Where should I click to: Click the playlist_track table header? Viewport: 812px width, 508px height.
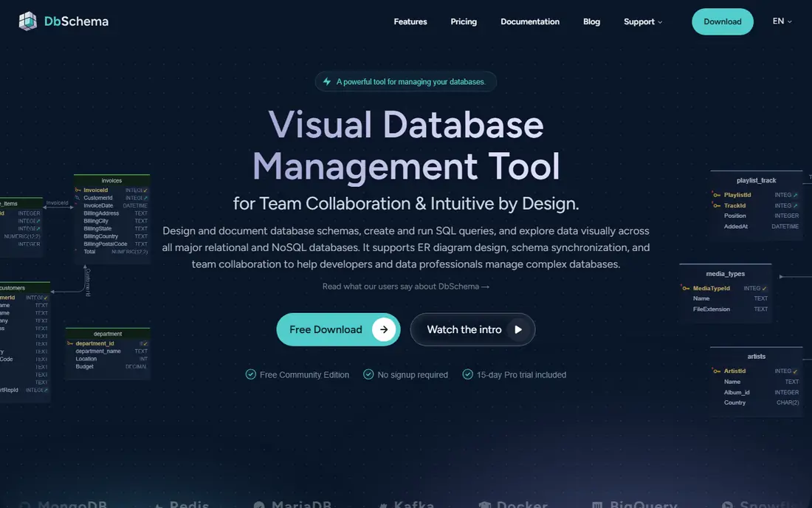(x=756, y=180)
